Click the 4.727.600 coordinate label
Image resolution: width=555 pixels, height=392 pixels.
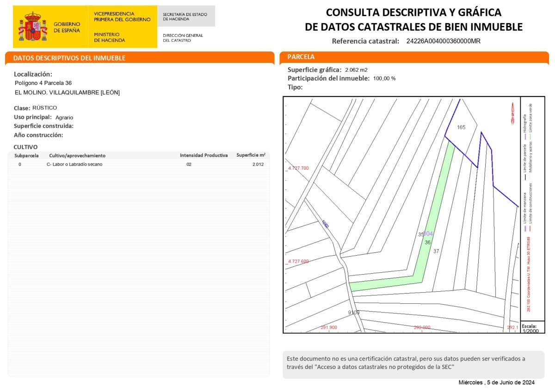pos(298,262)
